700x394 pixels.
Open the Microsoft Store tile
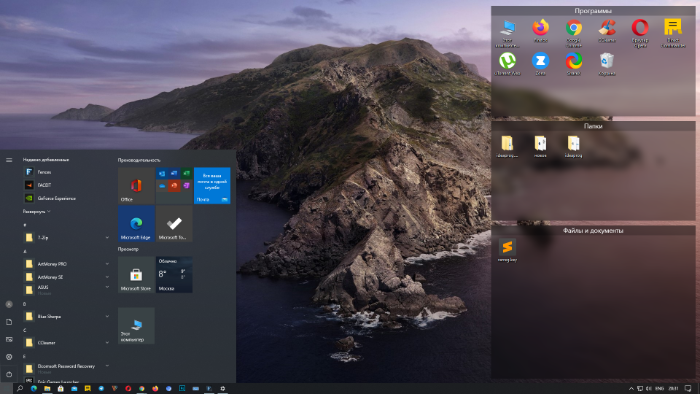(x=136, y=275)
